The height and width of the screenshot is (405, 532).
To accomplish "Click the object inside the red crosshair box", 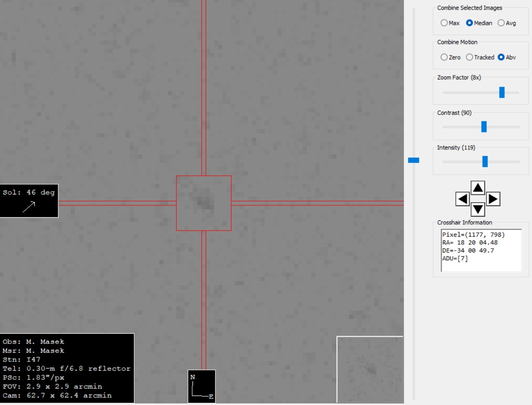I will click(x=205, y=202).
